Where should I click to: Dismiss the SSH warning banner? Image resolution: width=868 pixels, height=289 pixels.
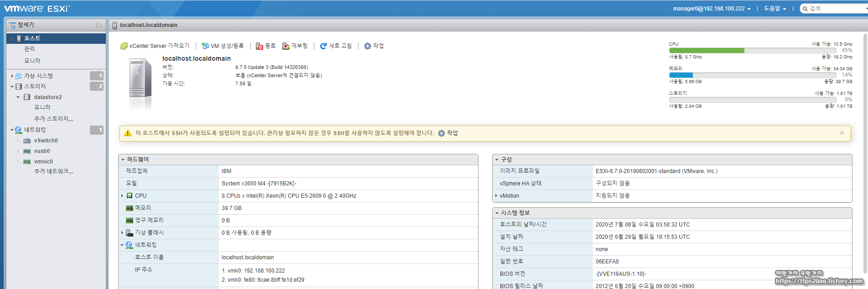pyautogui.click(x=842, y=133)
